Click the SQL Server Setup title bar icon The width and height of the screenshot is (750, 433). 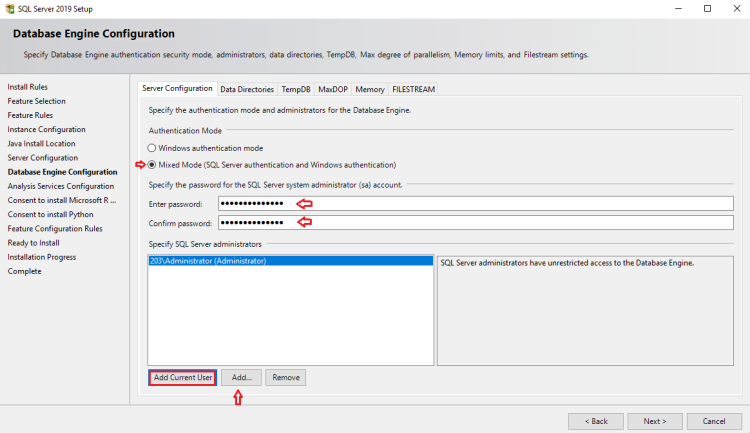coord(10,9)
